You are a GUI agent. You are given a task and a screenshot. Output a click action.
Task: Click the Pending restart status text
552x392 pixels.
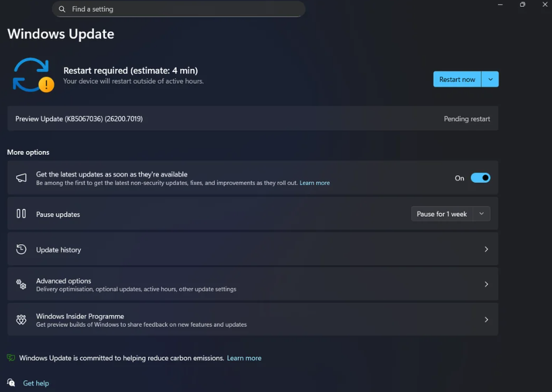[x=467, y=119]
